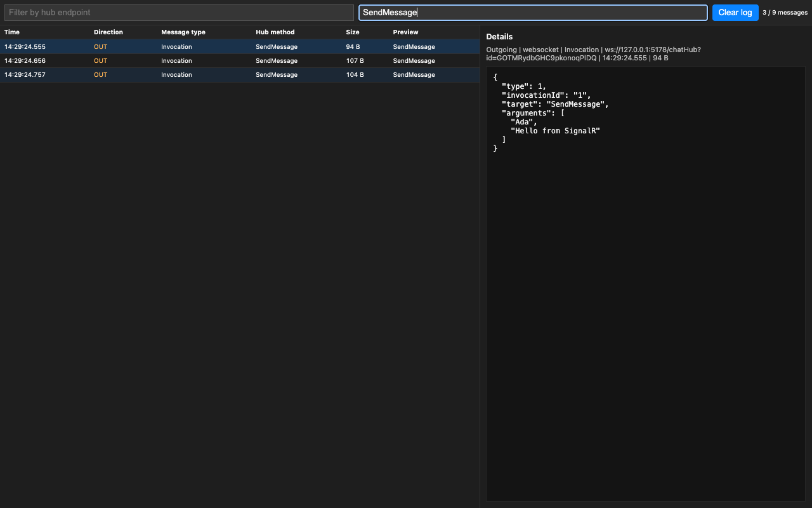
Task: Click Invocation in the 14:29:24.656 row
Action: [x=176, y=61]
